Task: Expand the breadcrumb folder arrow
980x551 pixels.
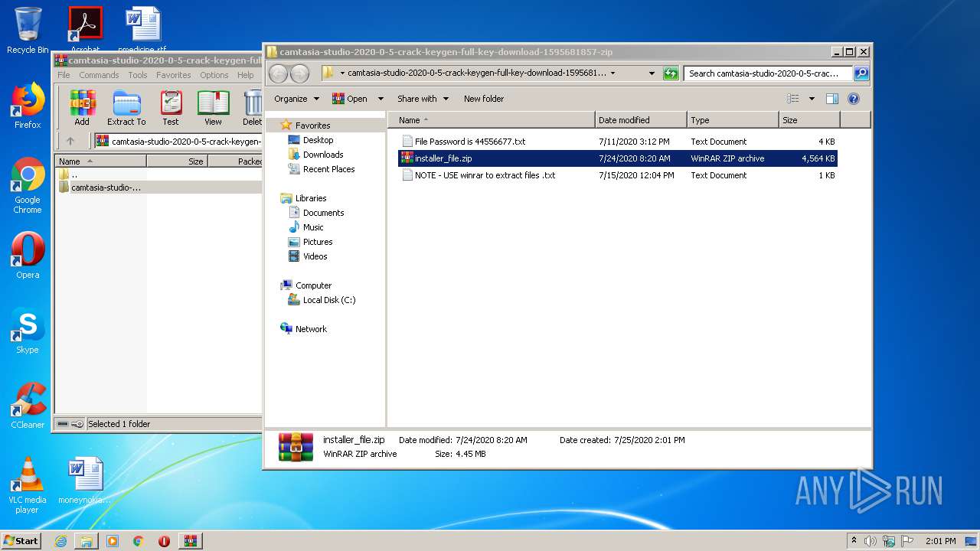Action: (612, 73)
